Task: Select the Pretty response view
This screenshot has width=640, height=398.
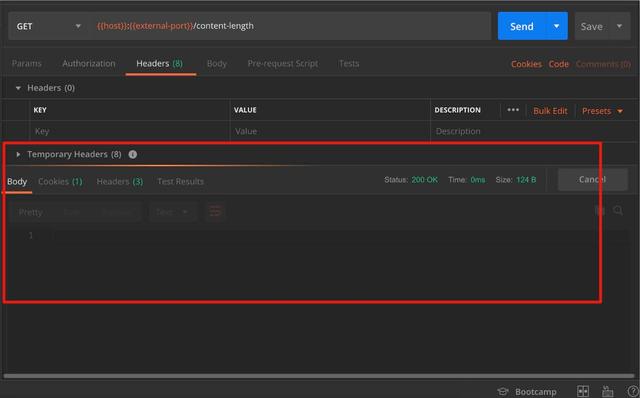Action: click(x=31, y=212)
